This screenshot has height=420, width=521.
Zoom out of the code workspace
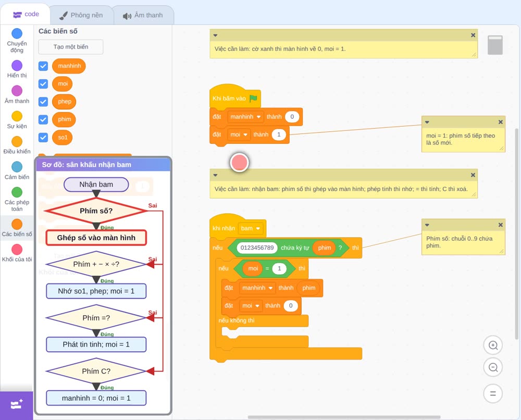(493, 367)
